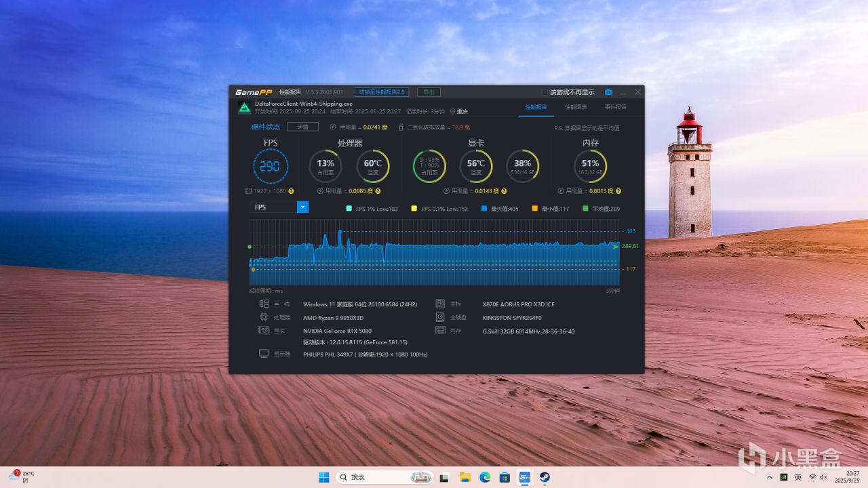Open the weather widget showing 25°C
The height and width of the screenshot is (488, 868).
[21, 476]
